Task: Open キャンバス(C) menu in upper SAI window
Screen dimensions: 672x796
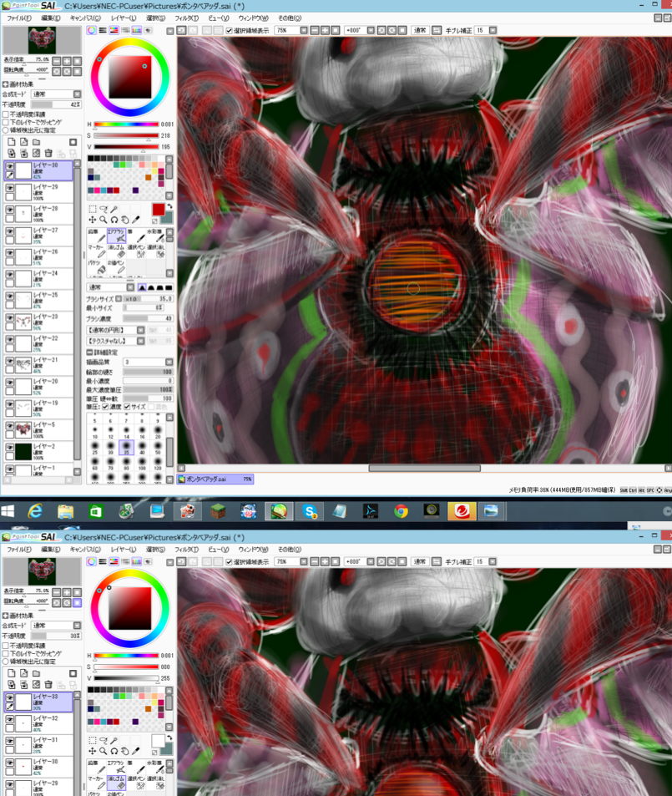Action: [x=85, y=18]
